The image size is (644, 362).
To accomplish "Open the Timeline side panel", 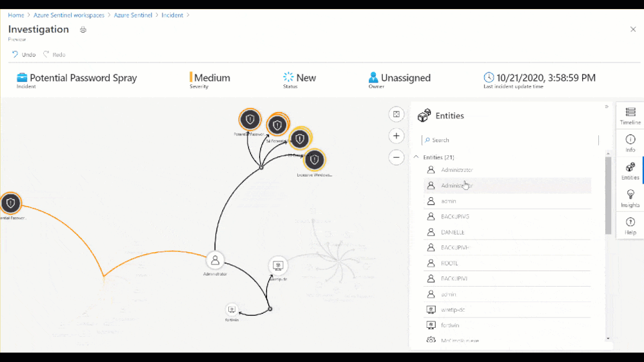I will point(630,116).
